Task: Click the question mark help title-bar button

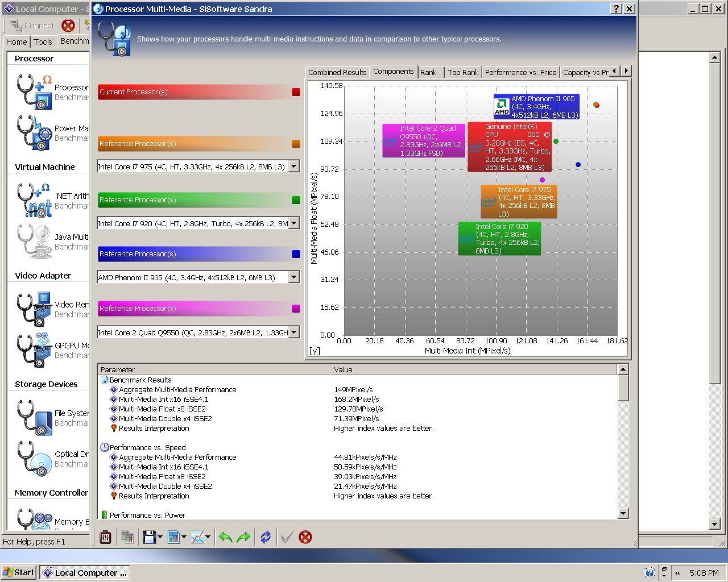Action: tap(616, 9)
